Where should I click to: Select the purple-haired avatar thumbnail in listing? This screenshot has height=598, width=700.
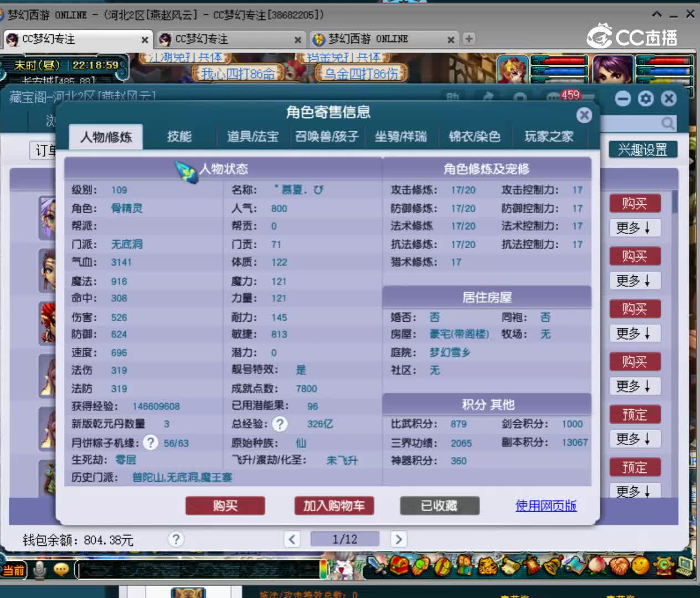coord(48,218)
